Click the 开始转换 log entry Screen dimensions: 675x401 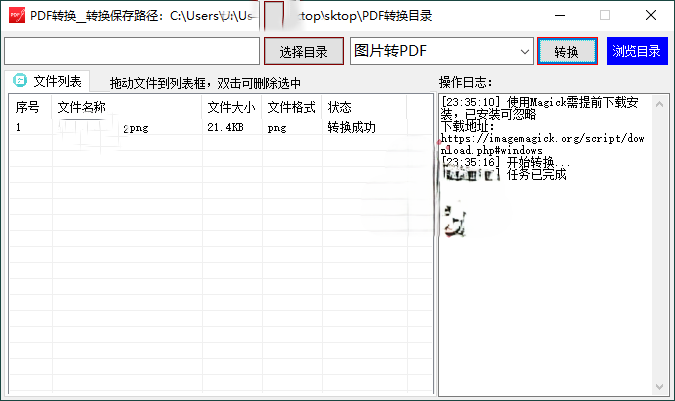(505, 162)
